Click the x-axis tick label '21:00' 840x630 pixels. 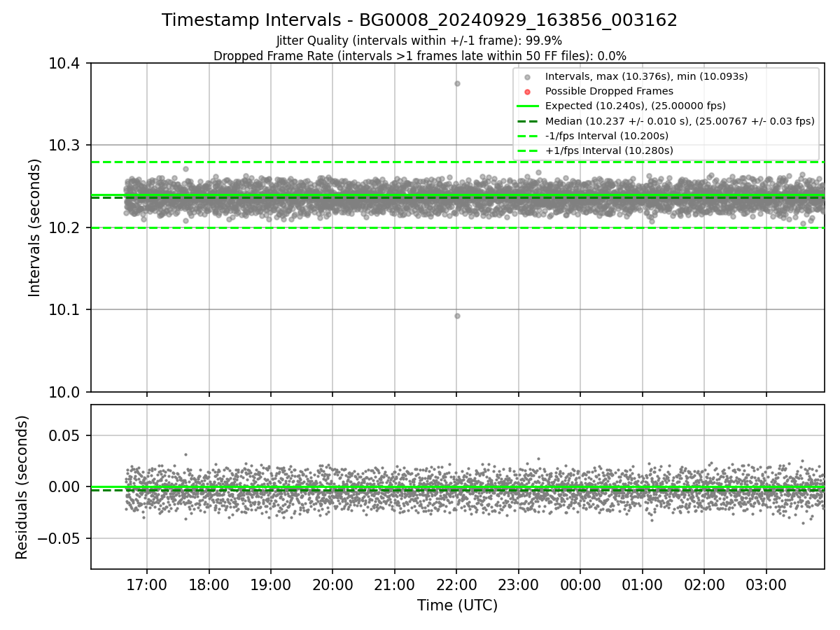[395, 584]
